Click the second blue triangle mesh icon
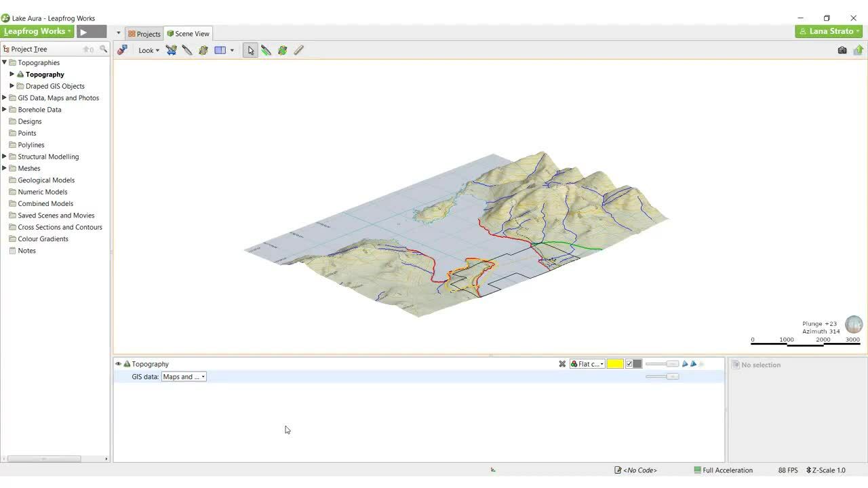Viewport: 868px width, 488px height. (x=693, y=364)
